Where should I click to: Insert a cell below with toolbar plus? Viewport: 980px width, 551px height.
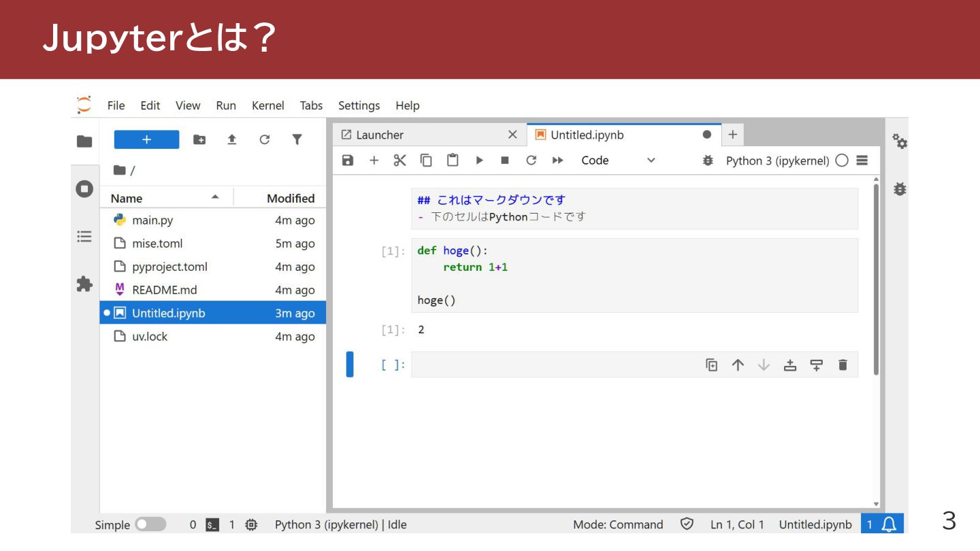(x=374, y=161)
